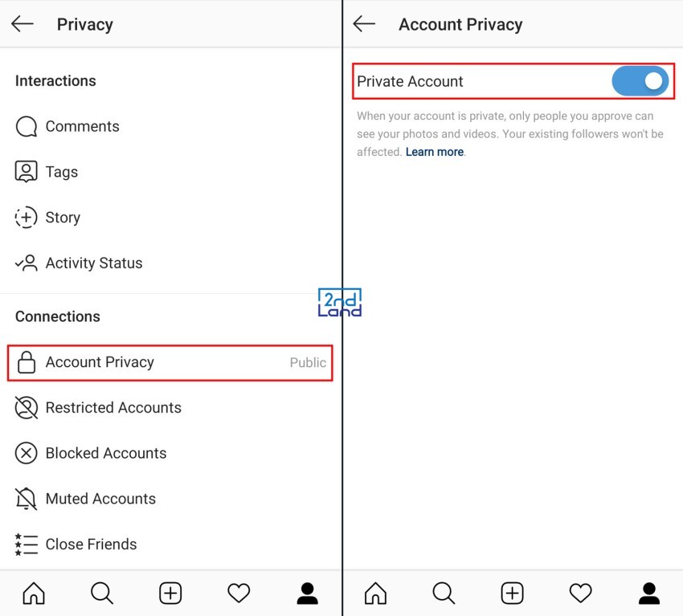This screenshot has width=683, height=616.
Task: Tap heart activity icon in left bar
Action: pyautogui.click(x=239, y=594)
